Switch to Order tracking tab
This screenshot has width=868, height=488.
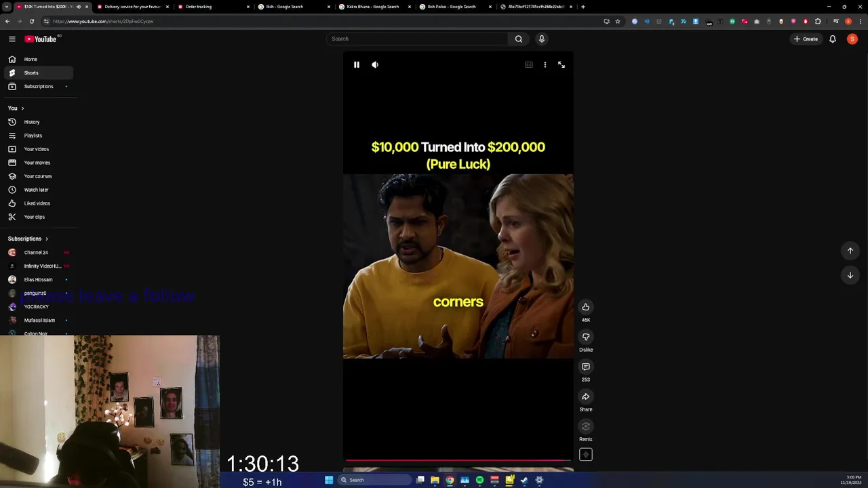coord(213,7)
